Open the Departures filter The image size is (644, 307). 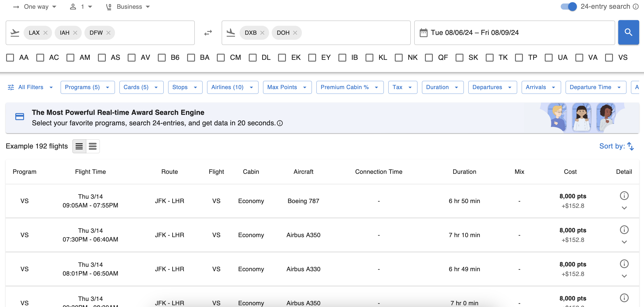click(492, 87)
